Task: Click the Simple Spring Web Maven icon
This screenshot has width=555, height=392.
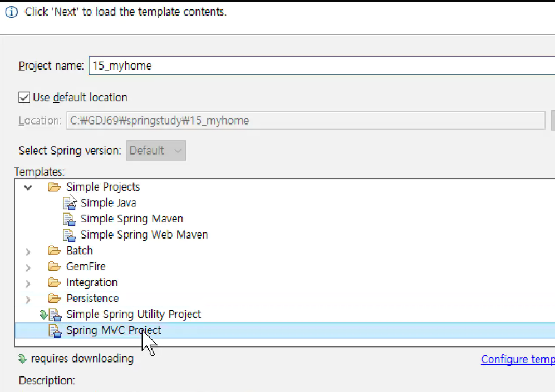Action: click(x=69, y=235)
